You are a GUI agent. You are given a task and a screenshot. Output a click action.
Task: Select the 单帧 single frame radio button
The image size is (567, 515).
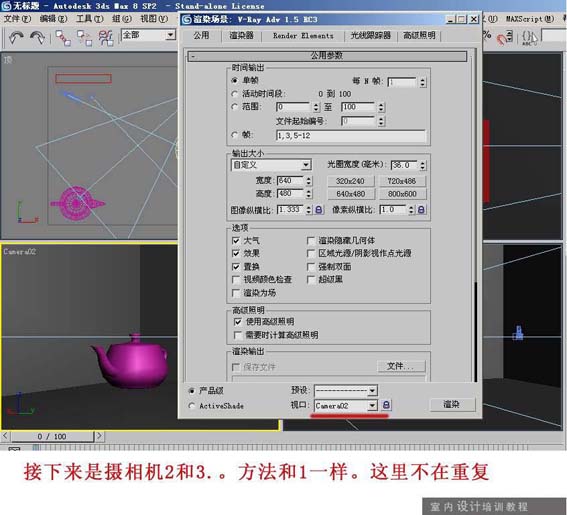(x=235, y=80)
